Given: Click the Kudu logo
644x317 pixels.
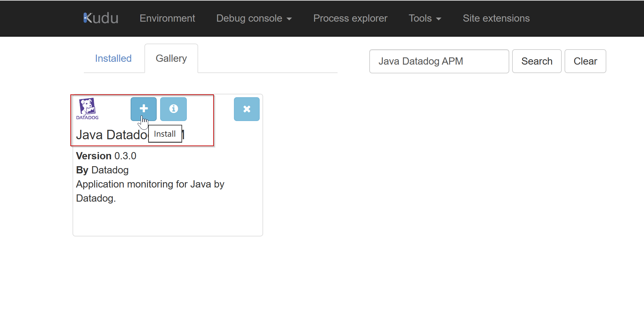Looking at the screenshot, I should [101, 18].
